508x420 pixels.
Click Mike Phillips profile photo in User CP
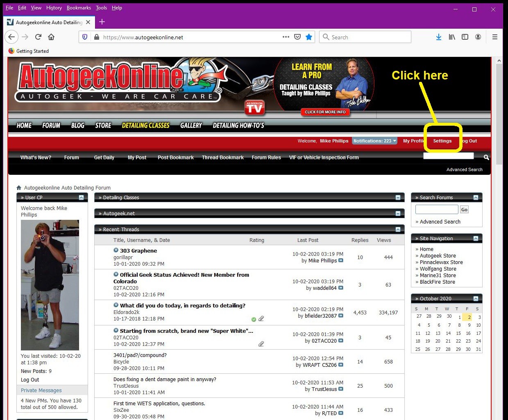pos(50,285)
